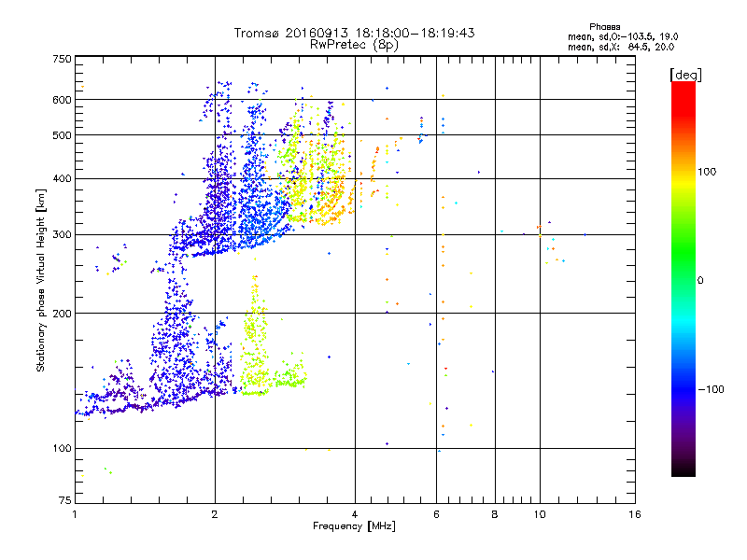
Task: Click the x-axis tick label '1'
Action: [x=75, y=514]
